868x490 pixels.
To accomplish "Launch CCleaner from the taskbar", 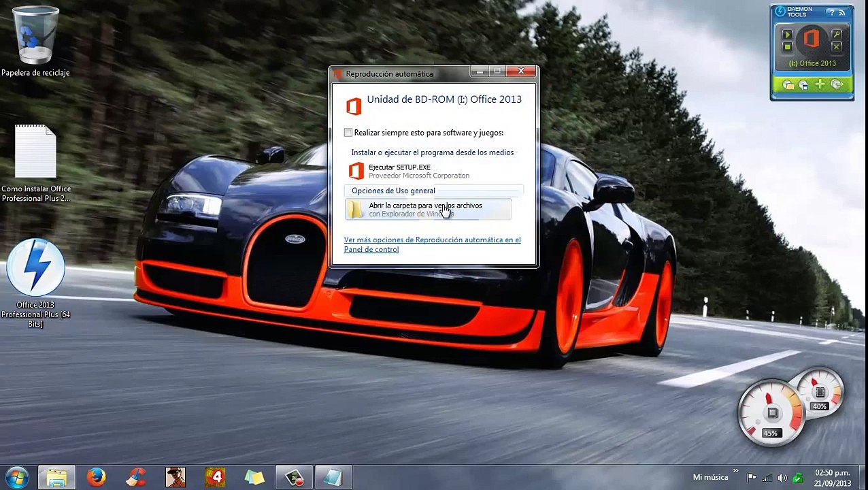I will tap(136, 477).
